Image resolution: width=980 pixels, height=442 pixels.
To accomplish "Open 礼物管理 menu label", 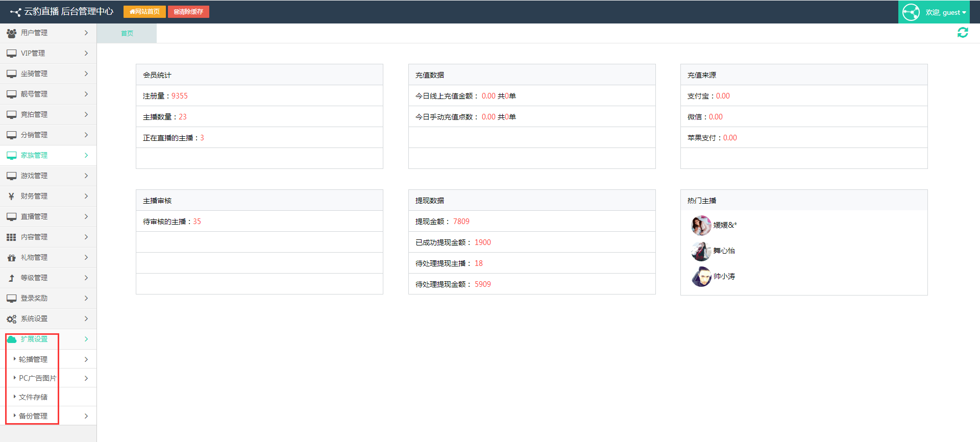I will point(34,258).
